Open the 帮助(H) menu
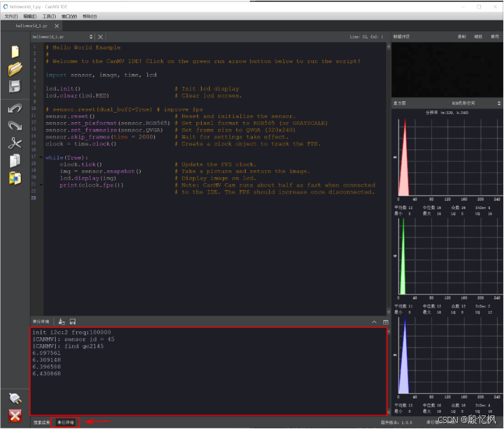 pos(90,16)
